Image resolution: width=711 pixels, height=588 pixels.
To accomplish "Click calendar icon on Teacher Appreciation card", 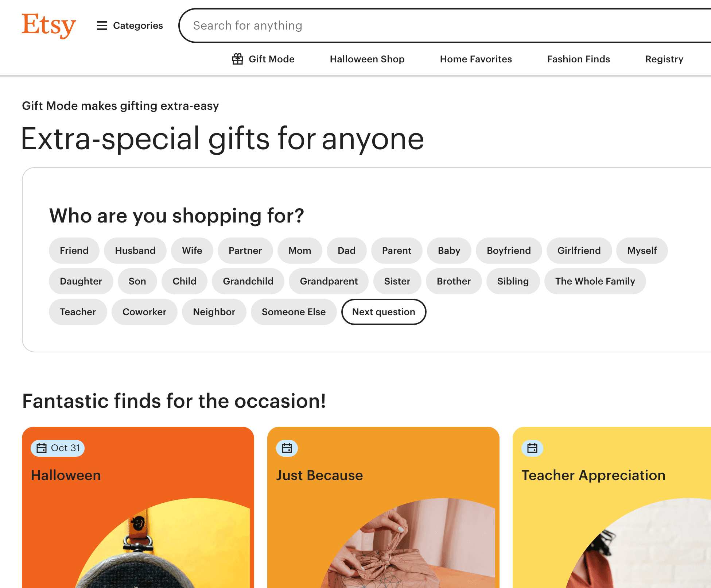I will click(532, 448).
